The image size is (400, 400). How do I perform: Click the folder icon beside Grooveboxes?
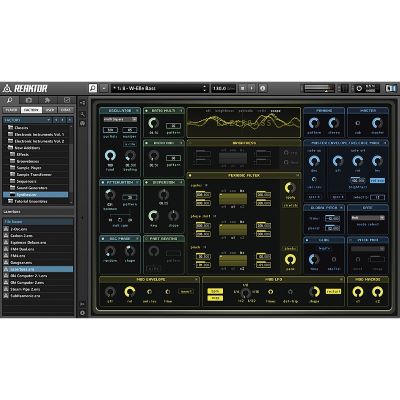click(x=13, y=161)
